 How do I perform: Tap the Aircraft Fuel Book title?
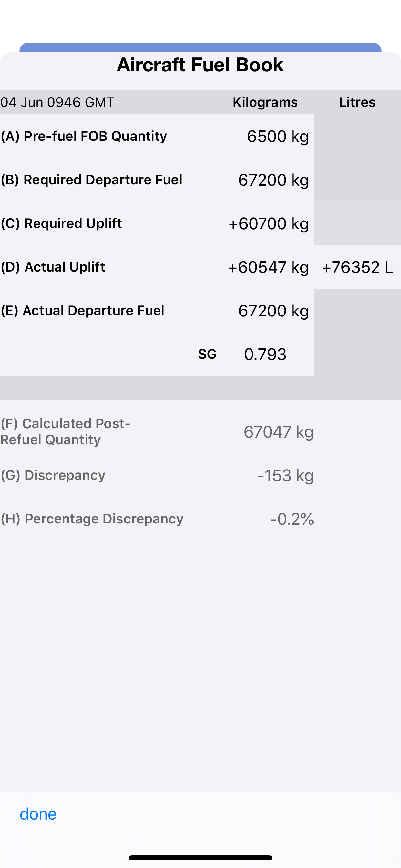(200, 65)
